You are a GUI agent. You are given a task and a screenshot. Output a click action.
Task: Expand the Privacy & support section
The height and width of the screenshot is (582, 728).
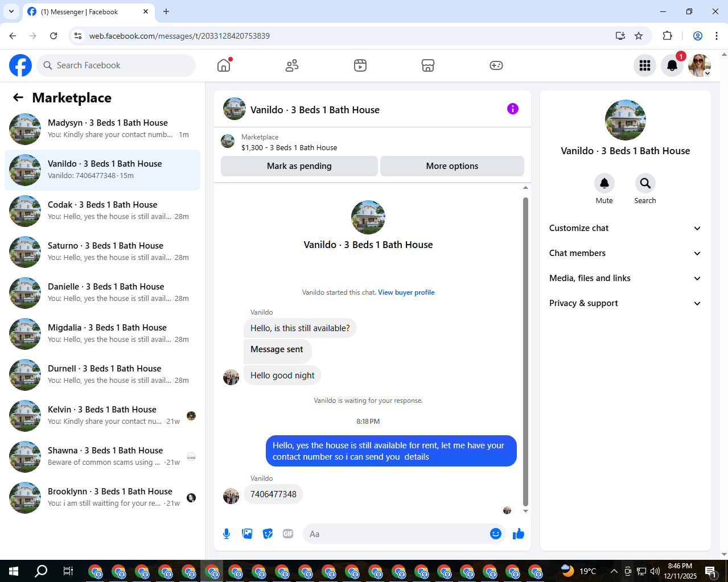click(x=625, y=303)
